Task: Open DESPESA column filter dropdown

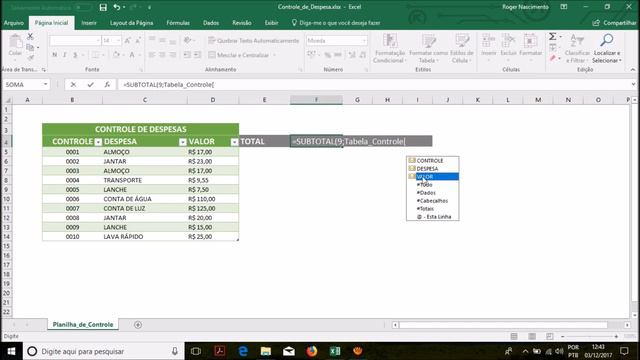Action: [x=182, y=142]
